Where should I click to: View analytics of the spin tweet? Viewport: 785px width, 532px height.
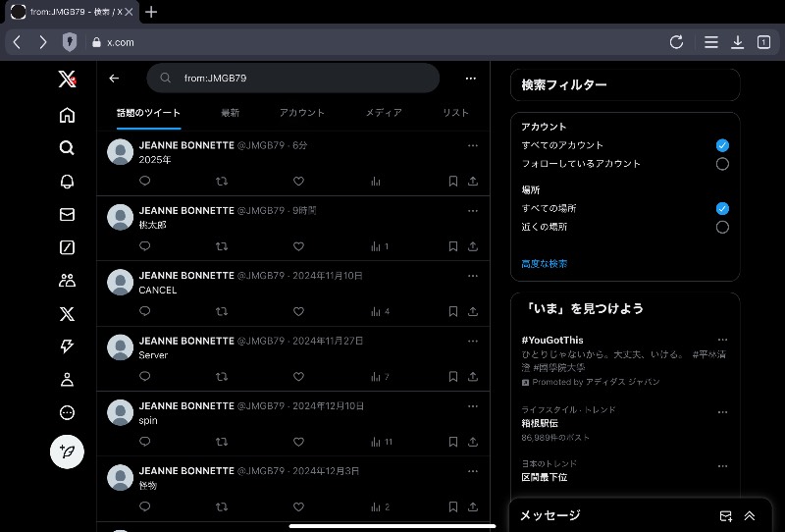(x=382, y=442)
